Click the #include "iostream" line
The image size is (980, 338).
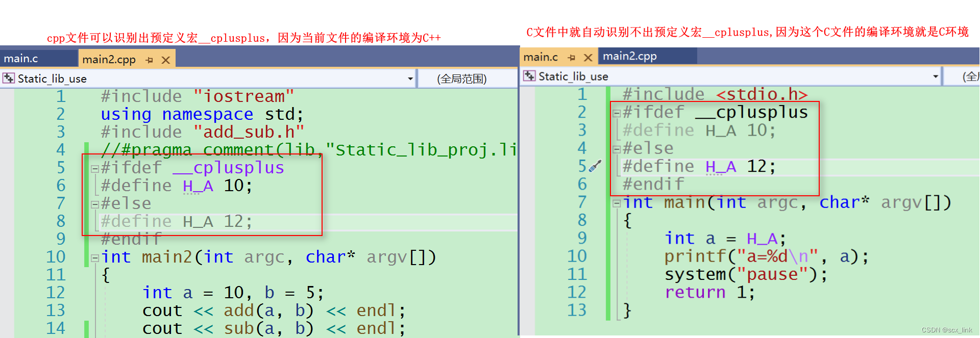point(198,96)
